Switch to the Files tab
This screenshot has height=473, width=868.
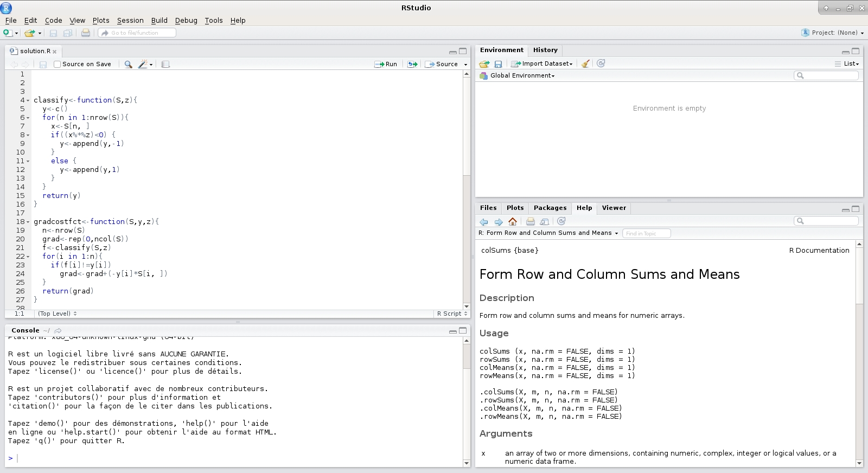[488, 208]
